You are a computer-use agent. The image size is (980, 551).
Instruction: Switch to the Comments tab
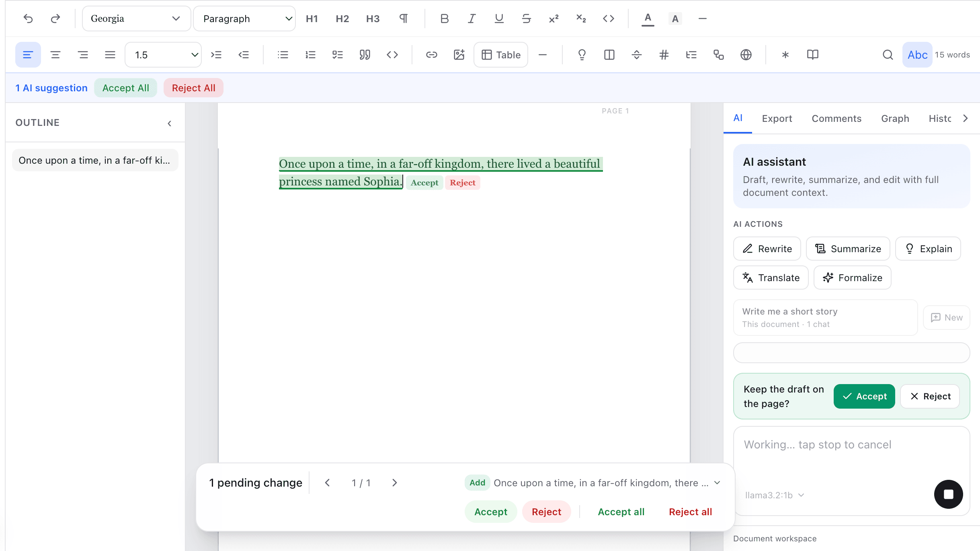836,119
